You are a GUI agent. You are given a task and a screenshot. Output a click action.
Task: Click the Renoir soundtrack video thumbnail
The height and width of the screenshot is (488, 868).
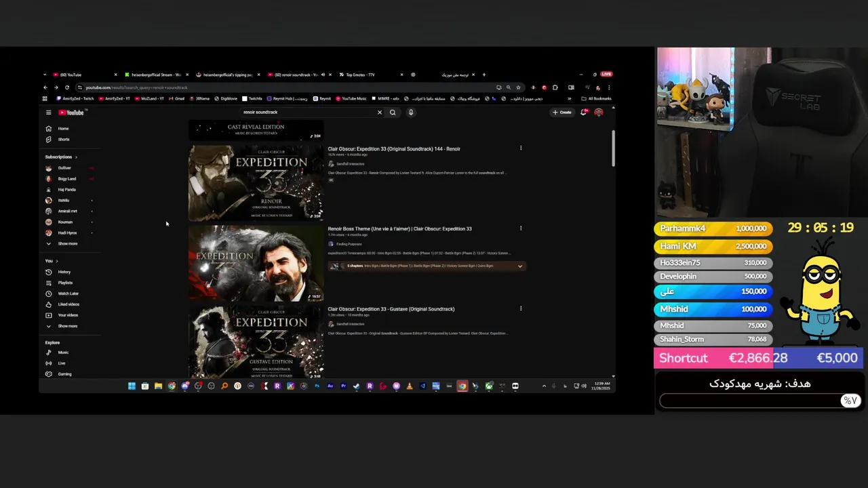click(x=256, y=183)
